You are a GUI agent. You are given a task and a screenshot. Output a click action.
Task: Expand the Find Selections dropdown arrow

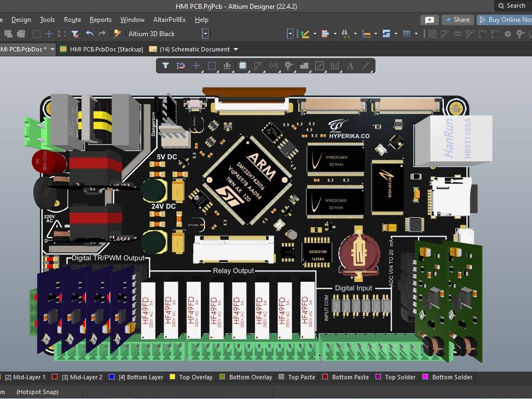[355, 33]
